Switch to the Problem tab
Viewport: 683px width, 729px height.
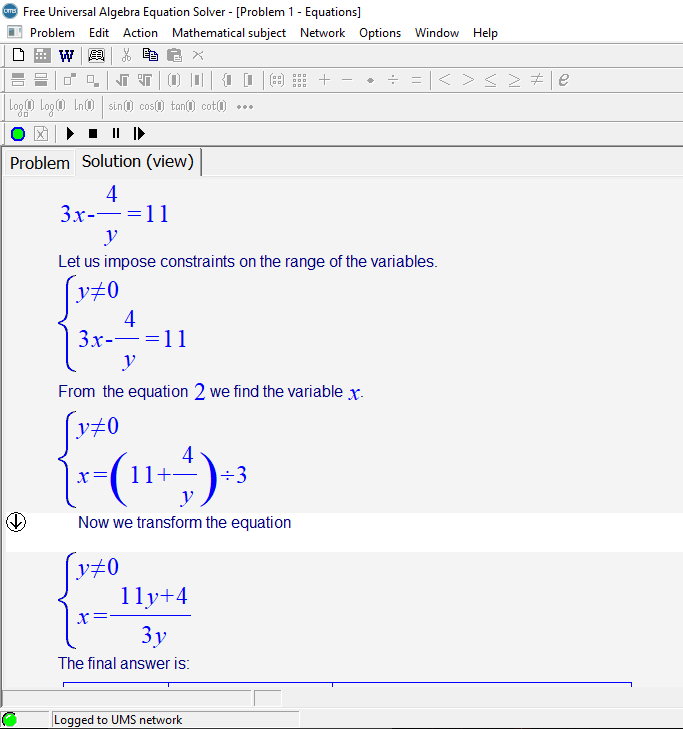(x=40, y=163)
